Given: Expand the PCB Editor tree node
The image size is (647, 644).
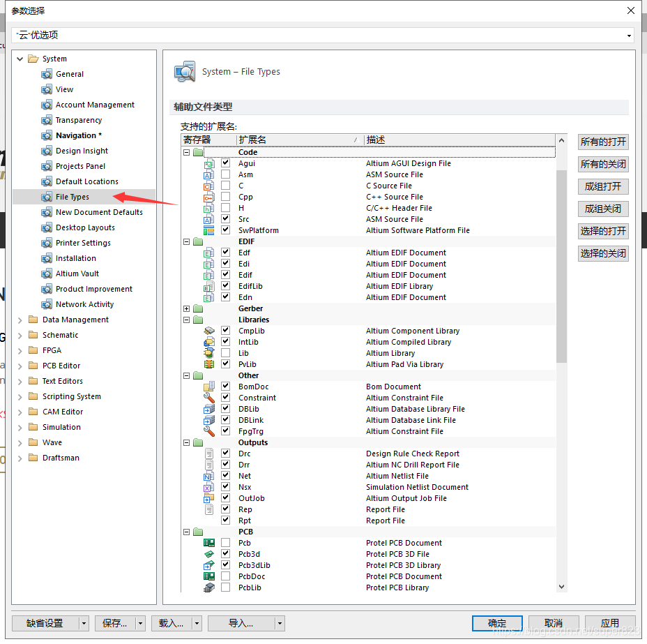Looking at the screenshot, I should (x=20, y=366).
